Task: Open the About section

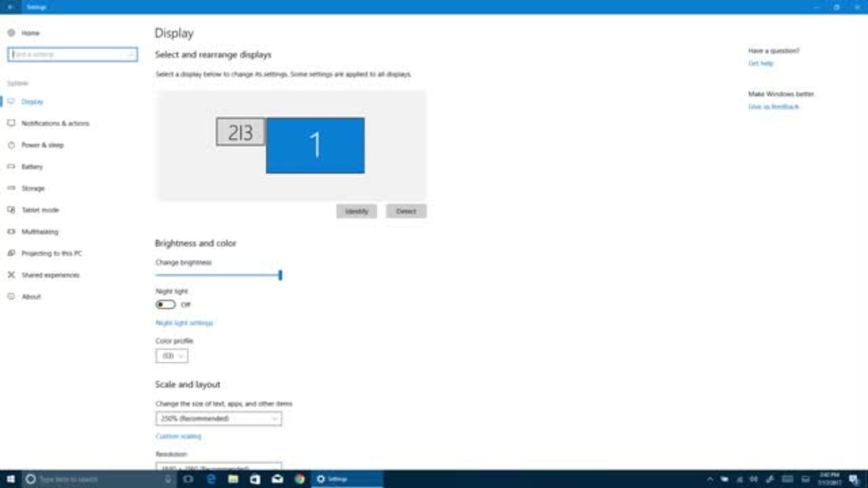Action: point(31,297)
